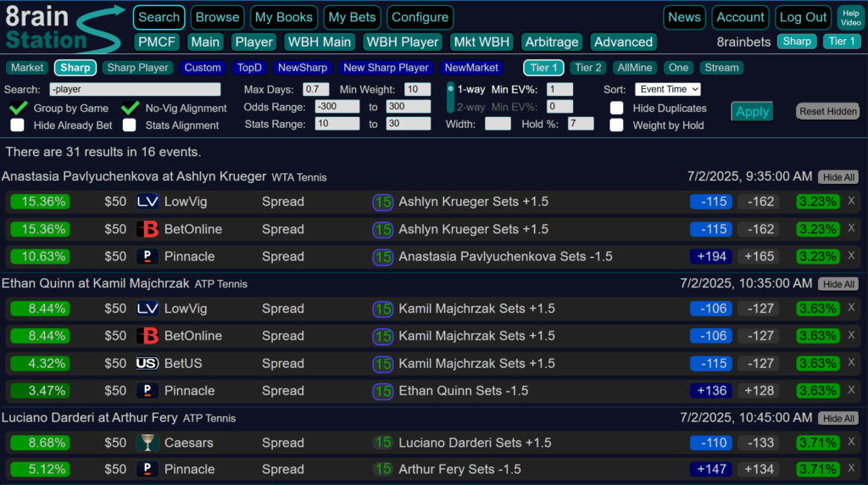The width and height of the screenshot is (868, 485).
Task: Click the Pinnacle logo in Arthur Fery row
Action: (x=147, y=469)
